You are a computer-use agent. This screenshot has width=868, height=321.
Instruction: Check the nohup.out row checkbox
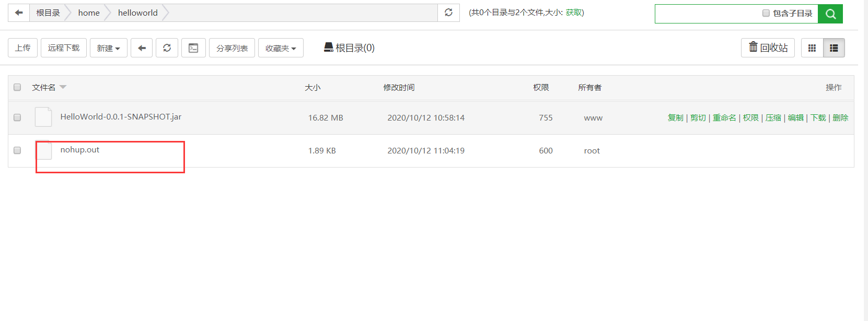(x=17, y=150)
